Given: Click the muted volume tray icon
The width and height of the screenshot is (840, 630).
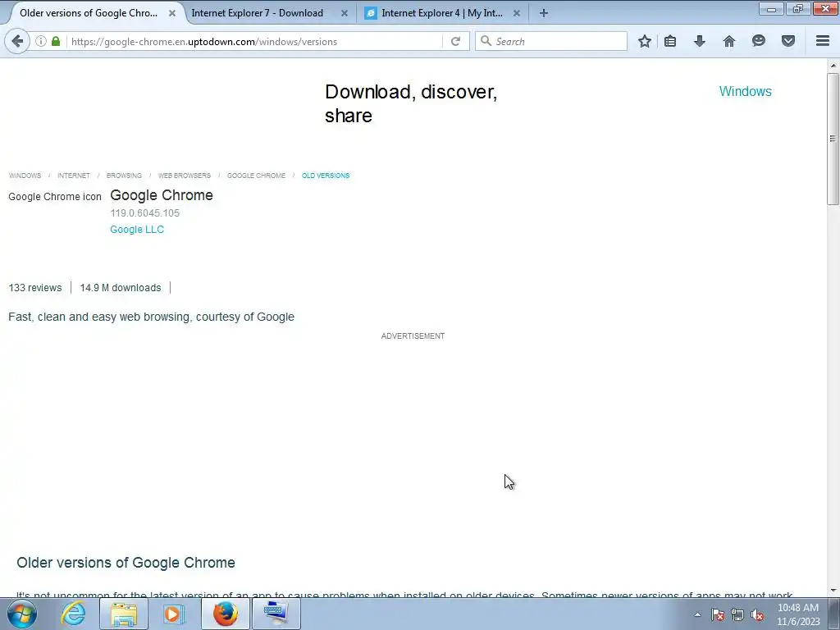Looking at the screenshot, I should pos(757,614).
